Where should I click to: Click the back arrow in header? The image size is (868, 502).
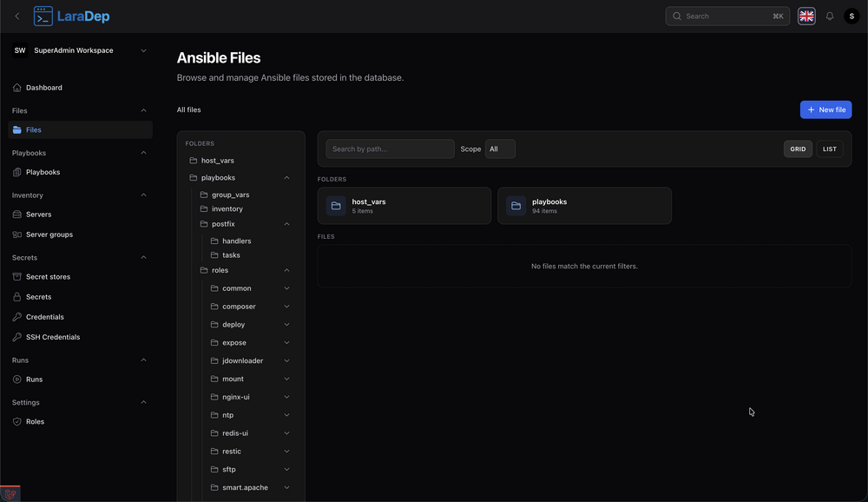tap(16, 17)
